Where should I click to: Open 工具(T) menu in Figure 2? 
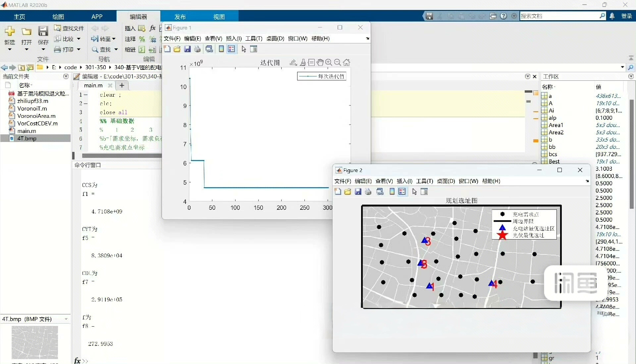(x=424, y=181)
